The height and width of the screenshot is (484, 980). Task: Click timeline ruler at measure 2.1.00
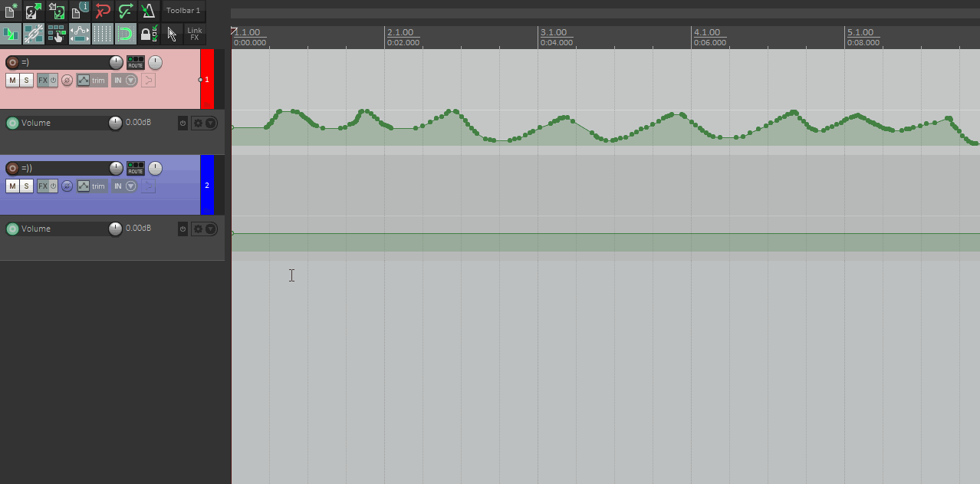click(400, 32)
